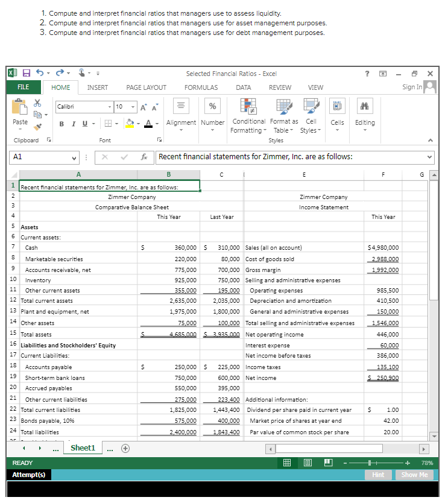Click the Insert Function fx icon
This screenshot has width=448, height=503.
(144, 157)
